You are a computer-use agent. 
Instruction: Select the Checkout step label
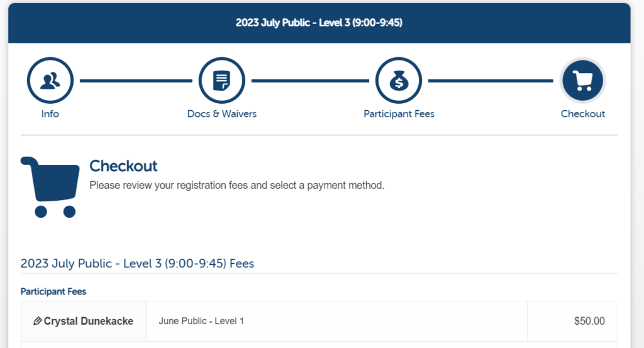583,114
